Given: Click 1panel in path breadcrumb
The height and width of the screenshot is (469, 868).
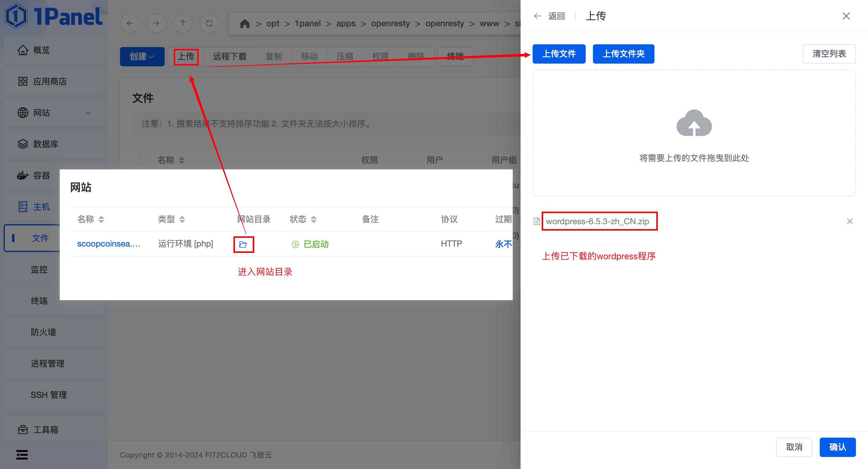Looking at the screenshot, I should tap(308, 24).
